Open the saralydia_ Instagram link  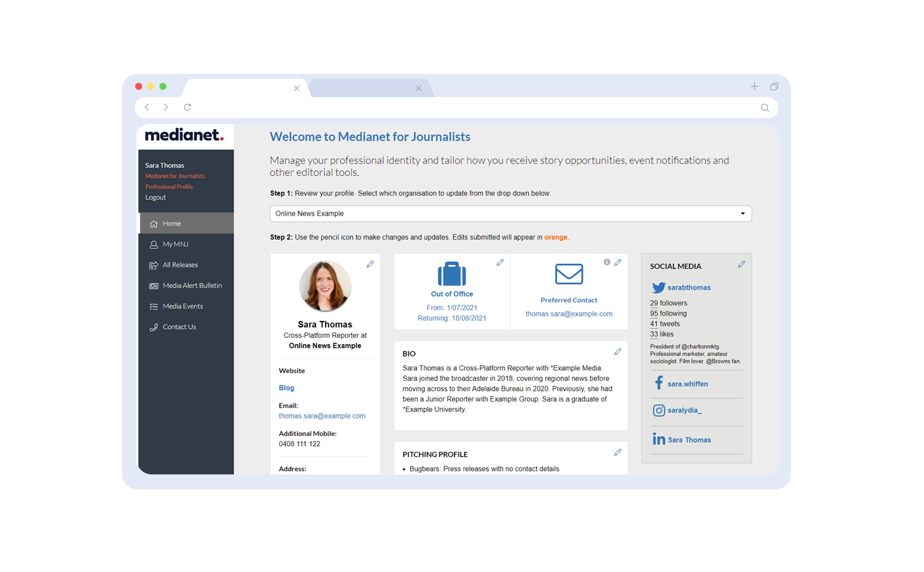(x=684, y=410)
